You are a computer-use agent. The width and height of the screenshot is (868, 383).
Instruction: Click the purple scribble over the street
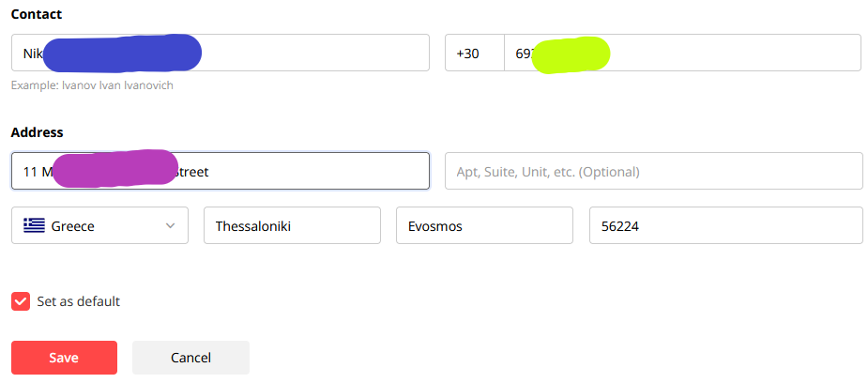(115, 168)
